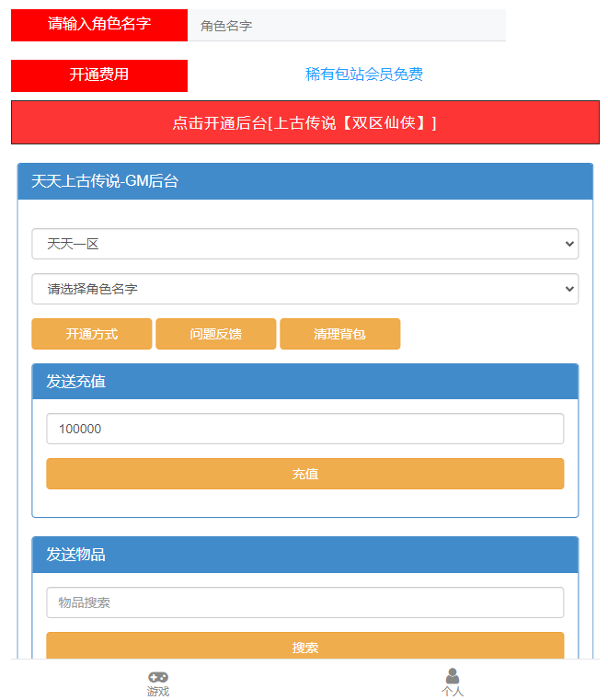This screenshot has width=608, height=700.
Task: Click the 问题反馈 button
Action: tap(216, 334)
